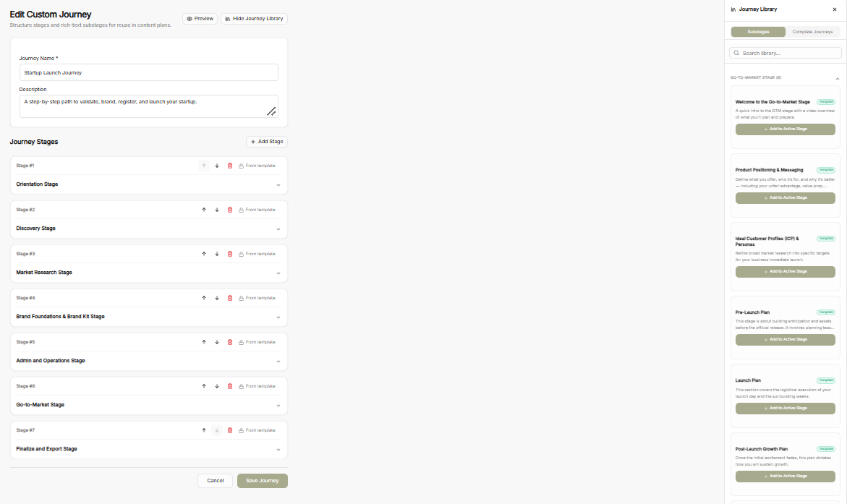Click the Search library field

(785, 53)
